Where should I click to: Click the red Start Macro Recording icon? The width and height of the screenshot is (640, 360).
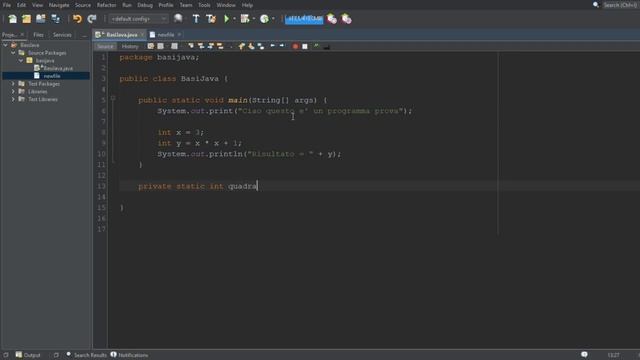[x=295, y=46]
